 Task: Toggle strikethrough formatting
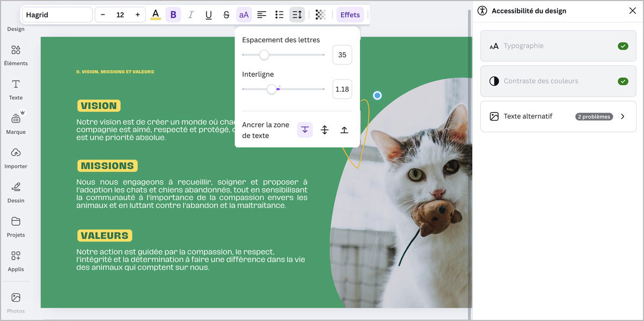pos(226,14)
